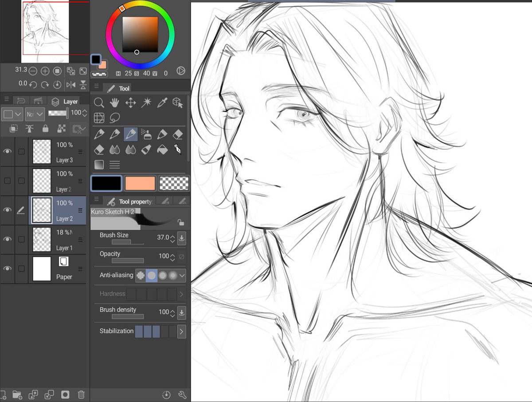Rotate the canvas right in Navigator
Image resolution: width=532 pixels, height=402 pixels.
45,84
